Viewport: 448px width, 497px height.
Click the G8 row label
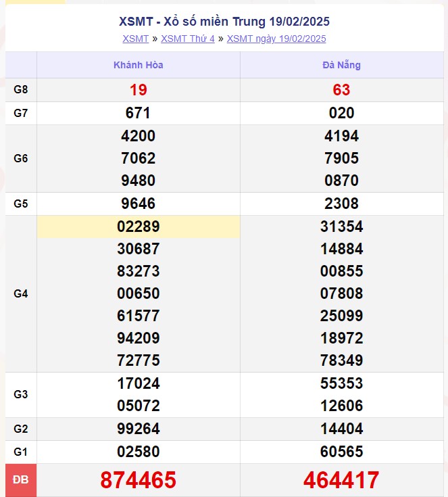coord(21,90)
